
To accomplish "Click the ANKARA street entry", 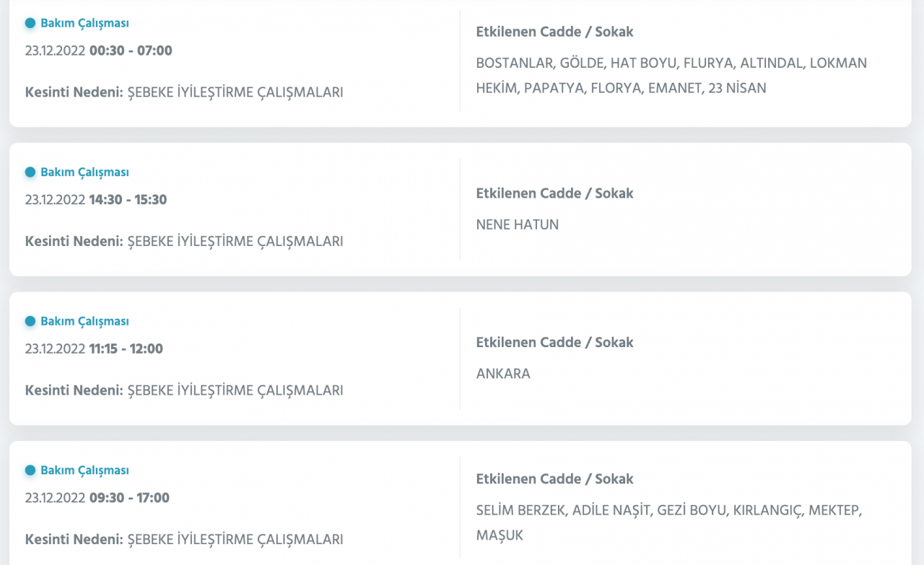I will [503, 374].
